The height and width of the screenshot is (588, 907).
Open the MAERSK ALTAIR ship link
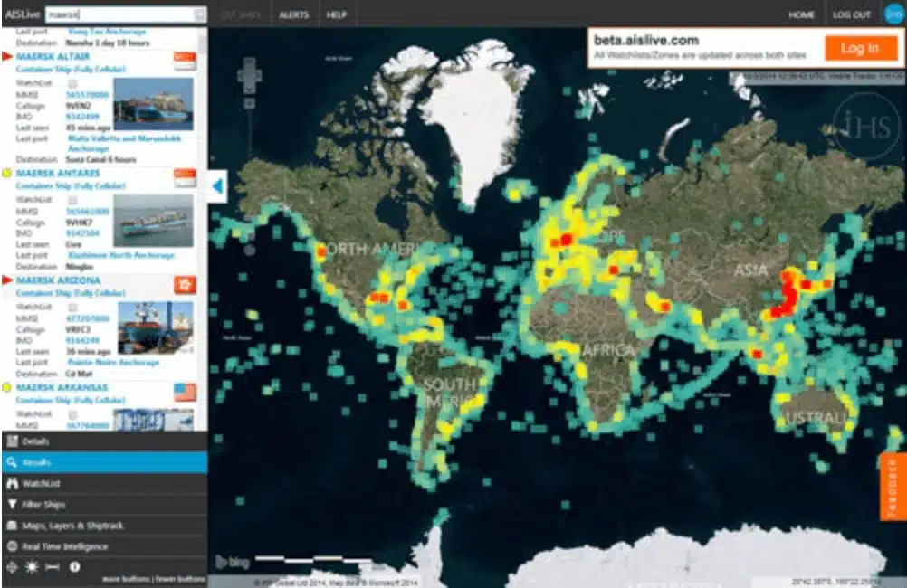pos(53,57)
